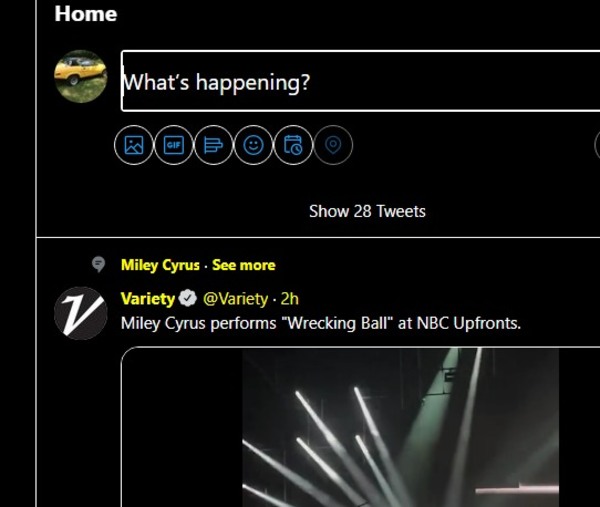Open the Miley Cyrus topic link
This screenshot has height=507, width=600.
click(159, 265)
